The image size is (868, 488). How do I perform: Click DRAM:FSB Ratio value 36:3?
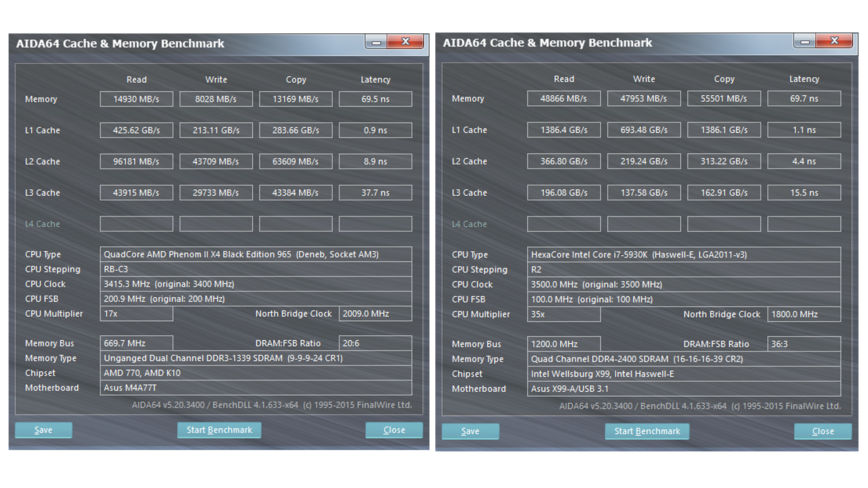pyautogui.click(x=804, y=344)
